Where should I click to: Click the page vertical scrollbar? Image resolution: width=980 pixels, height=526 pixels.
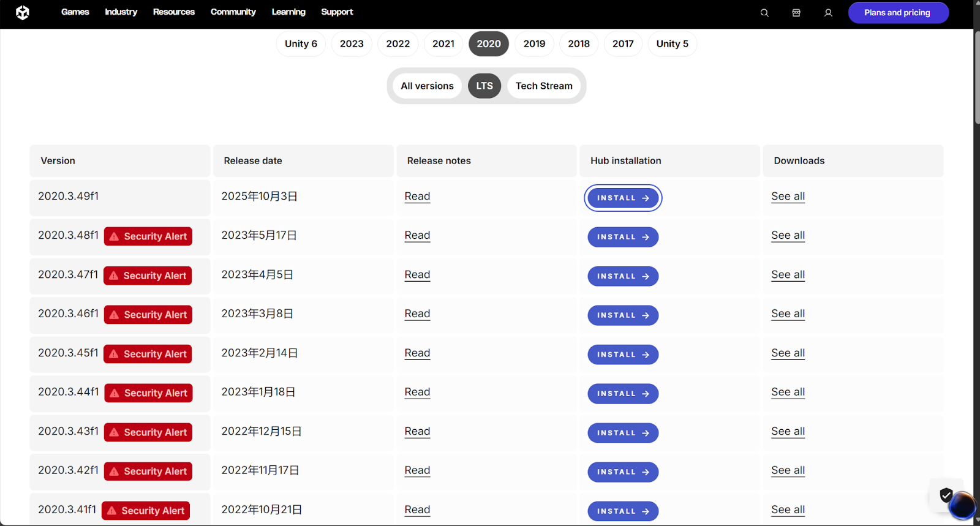[x=976, y=80]
